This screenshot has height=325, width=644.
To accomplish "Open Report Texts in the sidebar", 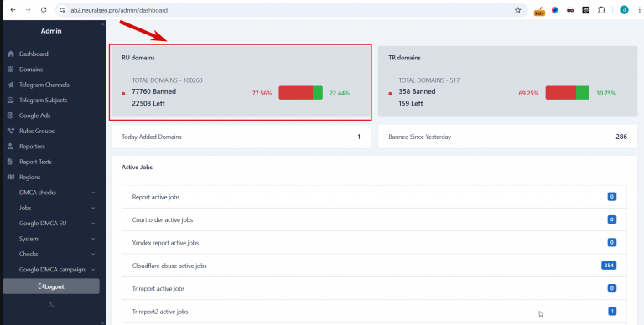I will click(x=35, y=162).
